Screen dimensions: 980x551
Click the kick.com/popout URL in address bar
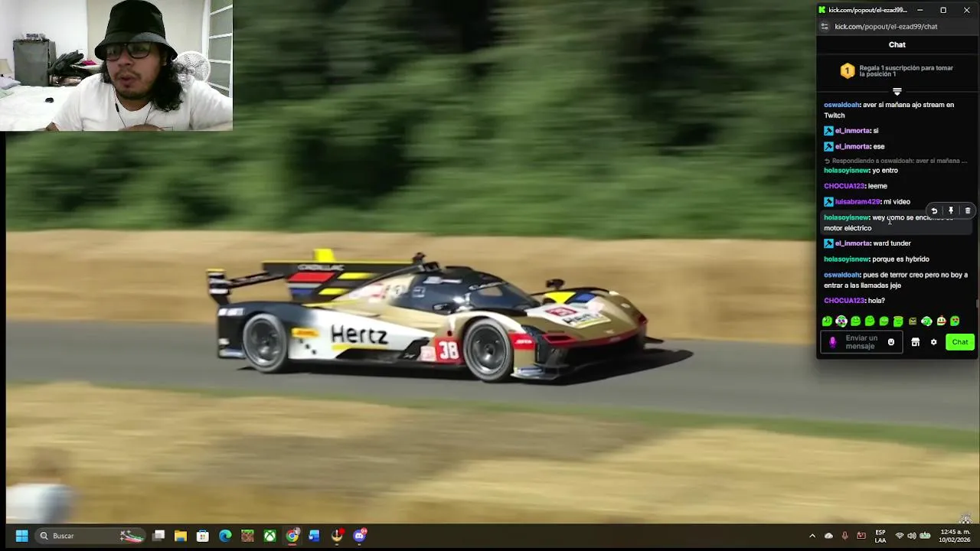point(886,27)
